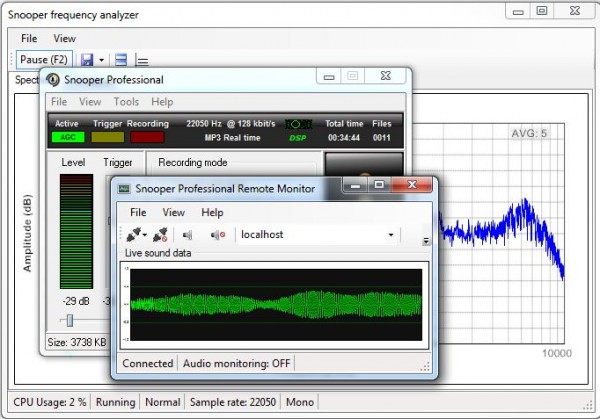Open the save icon dropdown arrow
Image resolution: width=600 pixels, height=419 pixels.
tap(101, 60)
